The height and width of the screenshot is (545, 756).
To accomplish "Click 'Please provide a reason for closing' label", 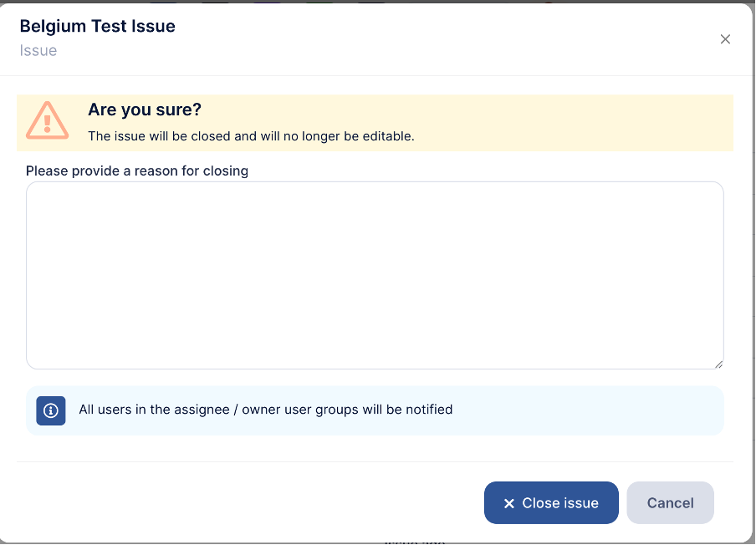I will pos(137,171).
